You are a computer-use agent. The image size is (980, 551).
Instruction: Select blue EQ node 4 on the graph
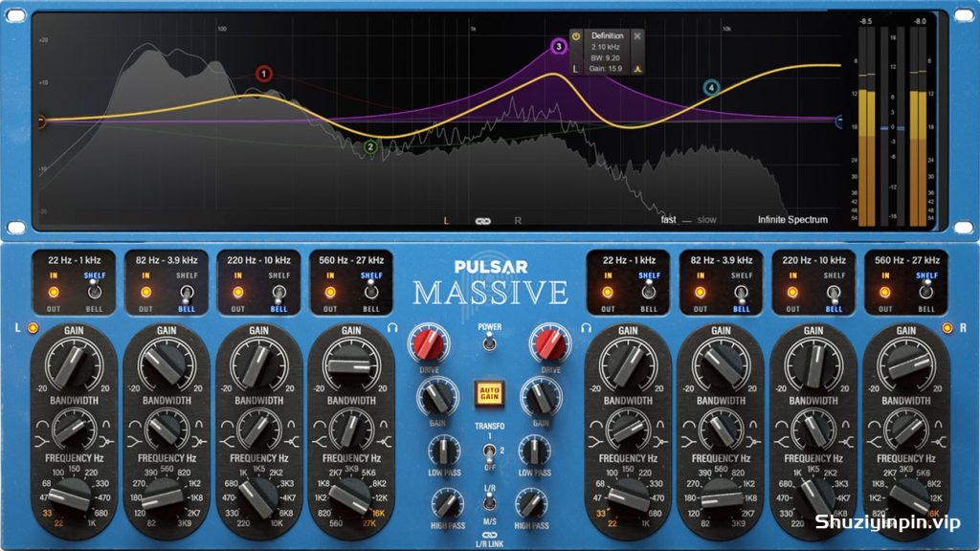coord(711,87)
